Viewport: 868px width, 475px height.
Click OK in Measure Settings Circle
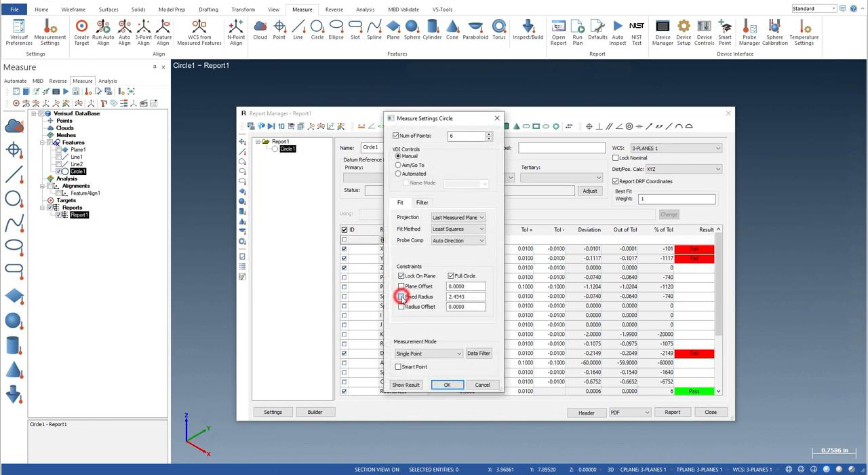pos(447,385)
